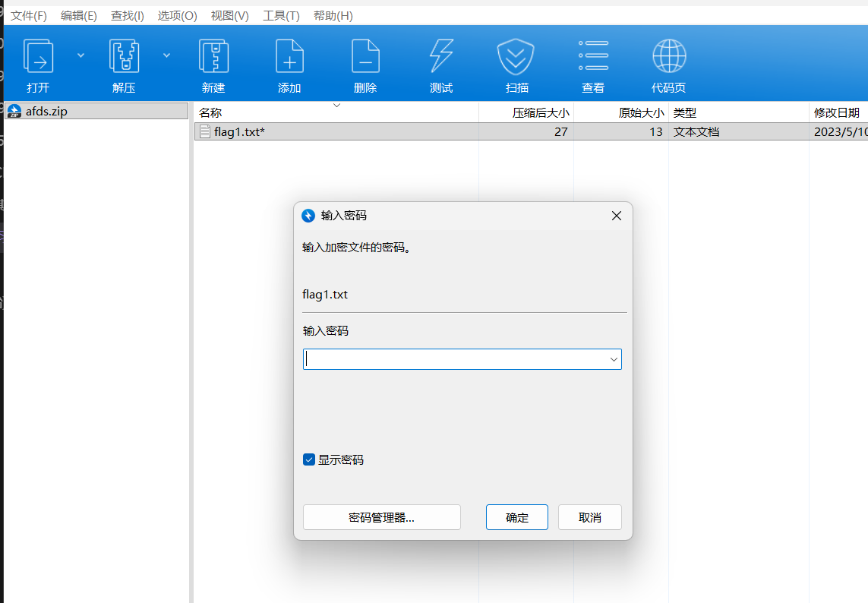The image size is (868, 603).
Task: Sort by 原始大小 column header
Action: point(621,112)
